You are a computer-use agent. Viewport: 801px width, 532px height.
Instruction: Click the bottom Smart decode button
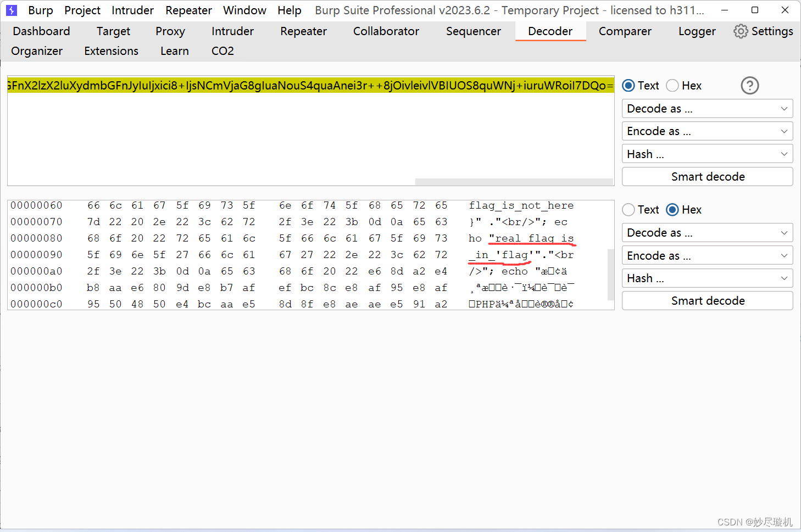707,300
